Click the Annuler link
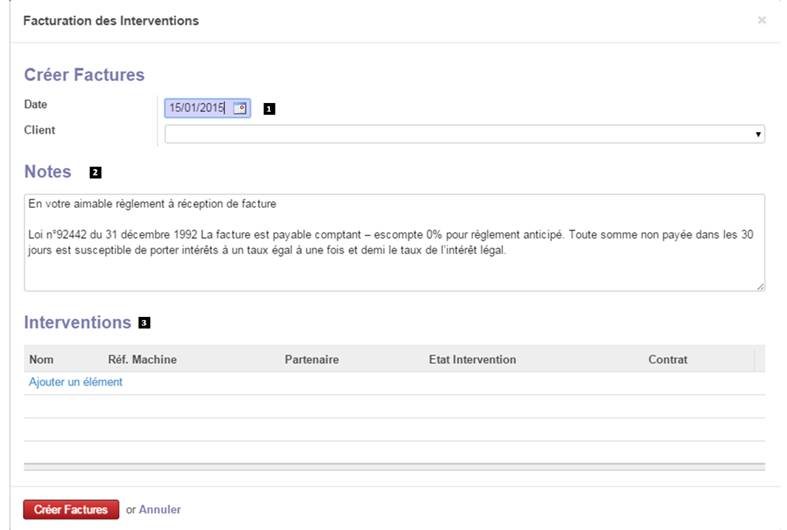Image resolution: width=787 pixels, height=530 pixels. [160, 509]
